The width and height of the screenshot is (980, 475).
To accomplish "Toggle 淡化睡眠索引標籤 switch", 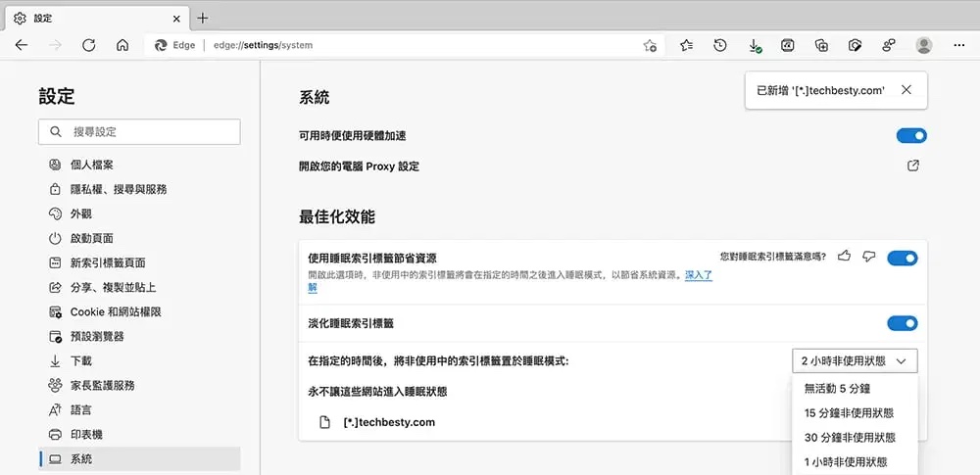I will (903, 323).
